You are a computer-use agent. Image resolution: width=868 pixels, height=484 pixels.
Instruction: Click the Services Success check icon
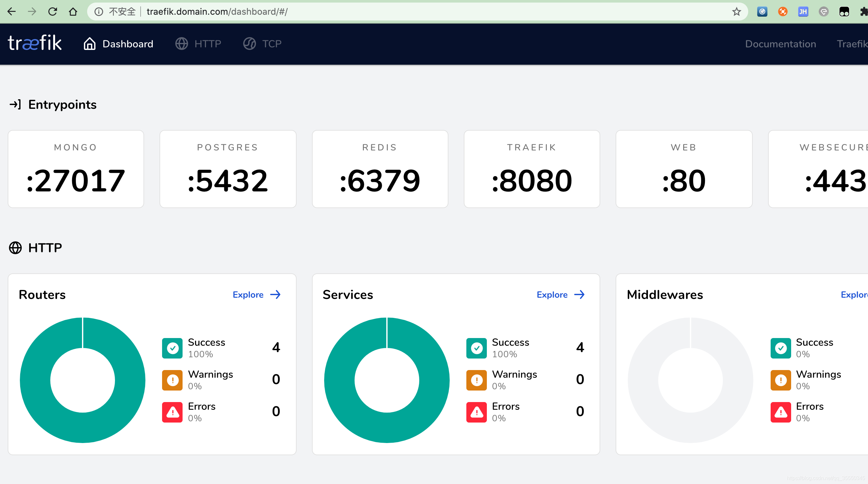pos(477,348)
